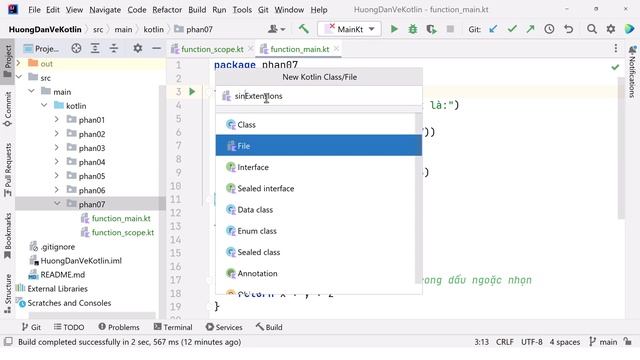Expand the phan03 package
Screen dimensions: 640x360
(57, 147)
